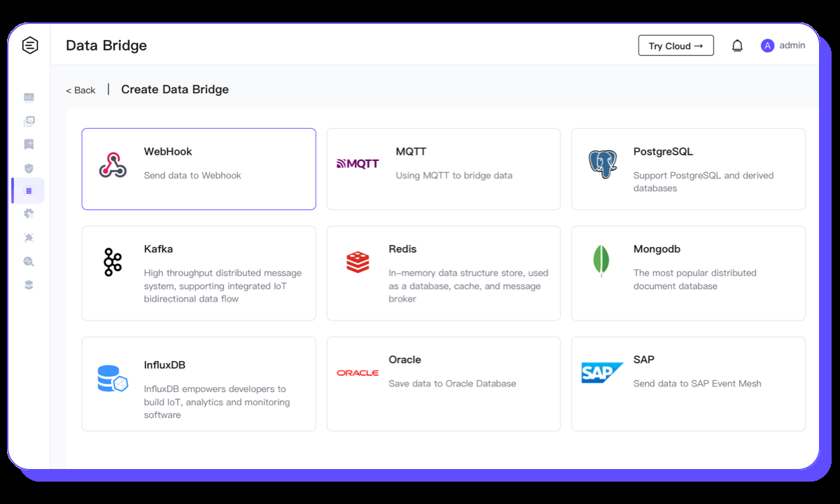Open the bookmark-plus sidebar icon

[x=29, y=144]
